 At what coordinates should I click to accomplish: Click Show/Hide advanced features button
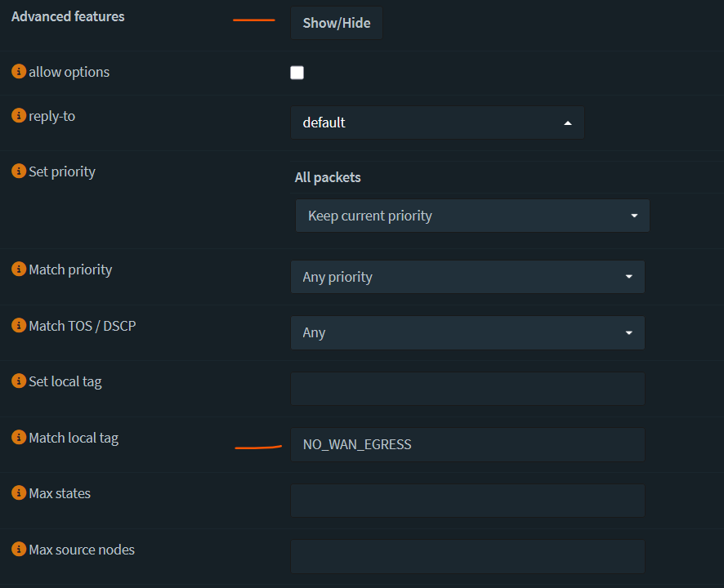point(337,23)
